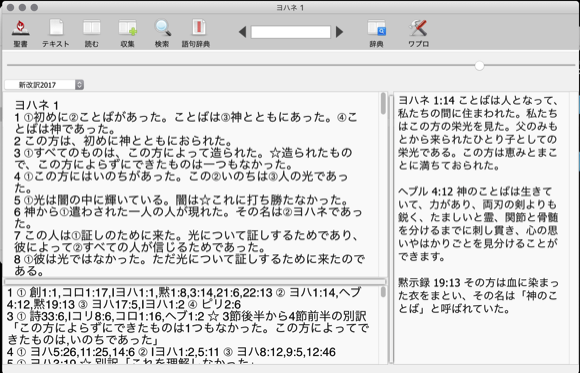Click footnote reference ヨハ8:12
This screenshot has width=580, height=373.
coord(259,352)
